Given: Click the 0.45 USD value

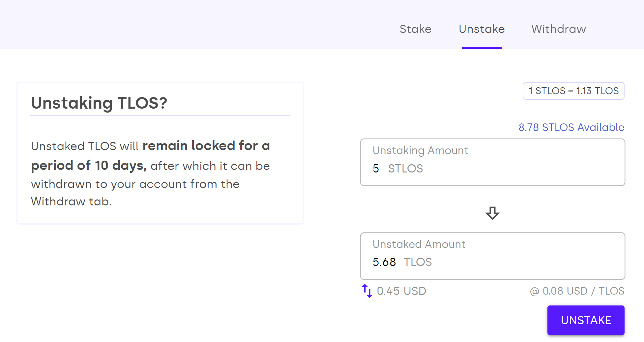Looking at the screenshot, I should 402,291.
